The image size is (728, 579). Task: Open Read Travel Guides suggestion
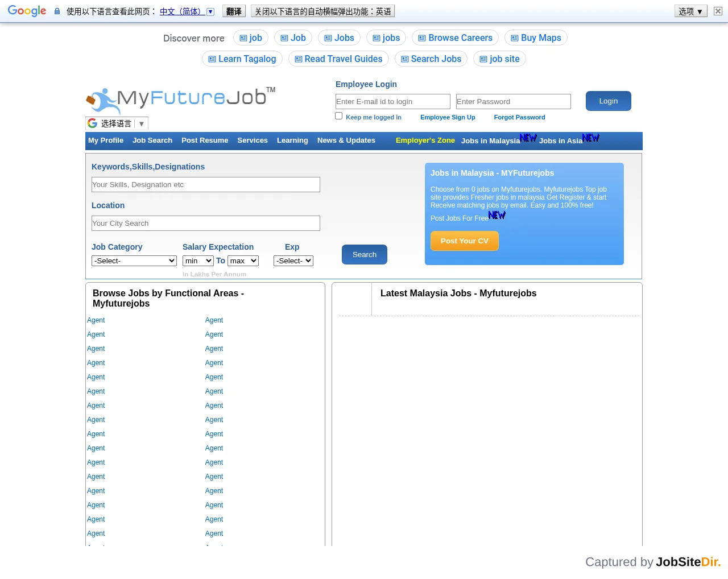point(338,59)
